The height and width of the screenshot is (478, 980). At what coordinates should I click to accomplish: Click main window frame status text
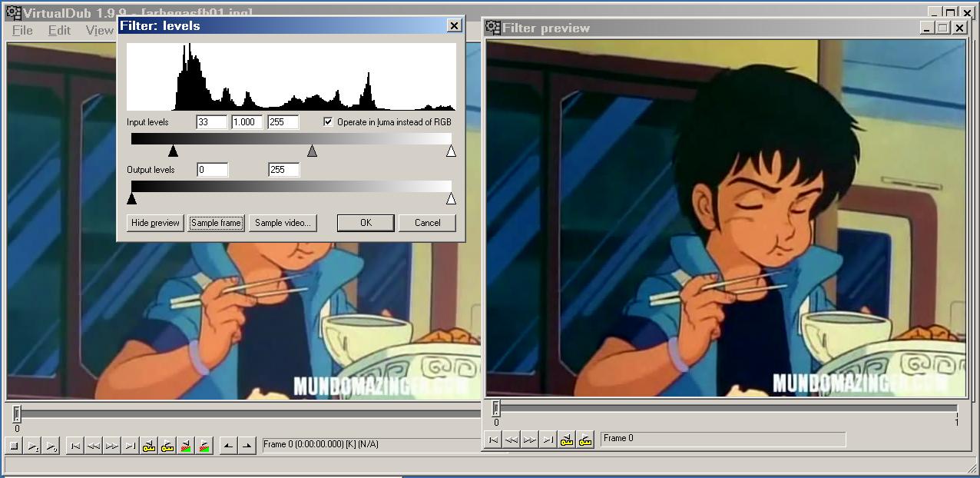[321, 444]
